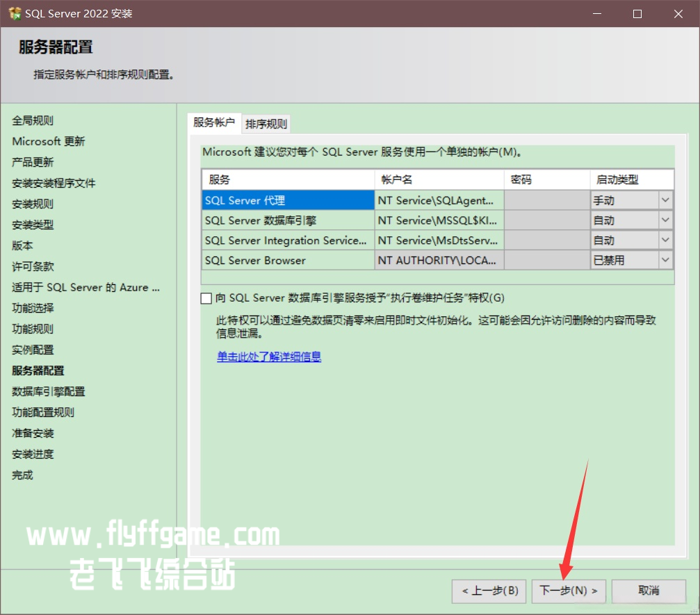Click password field for SQL Server Browser
This screenshot has width=700, height=615.
[547, 260]
